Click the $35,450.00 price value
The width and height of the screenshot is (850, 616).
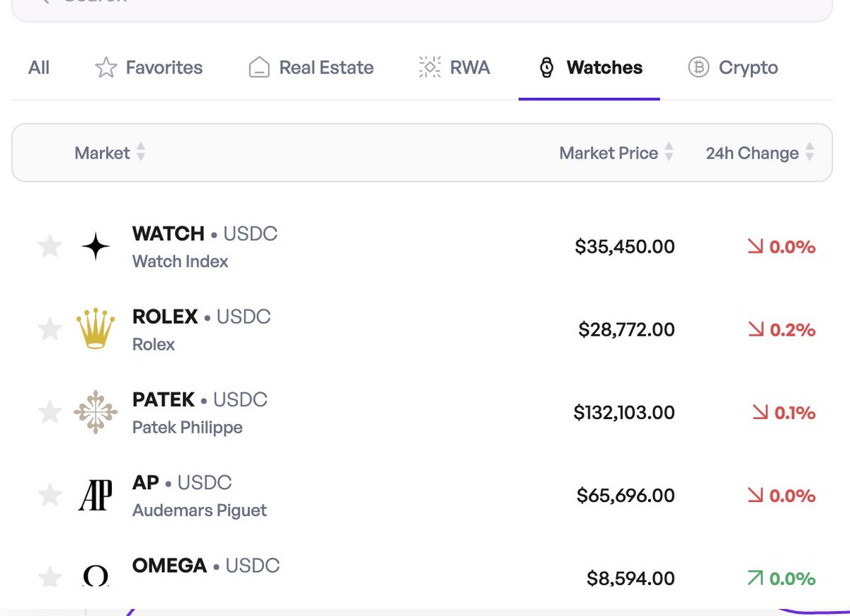click(625, 247)
